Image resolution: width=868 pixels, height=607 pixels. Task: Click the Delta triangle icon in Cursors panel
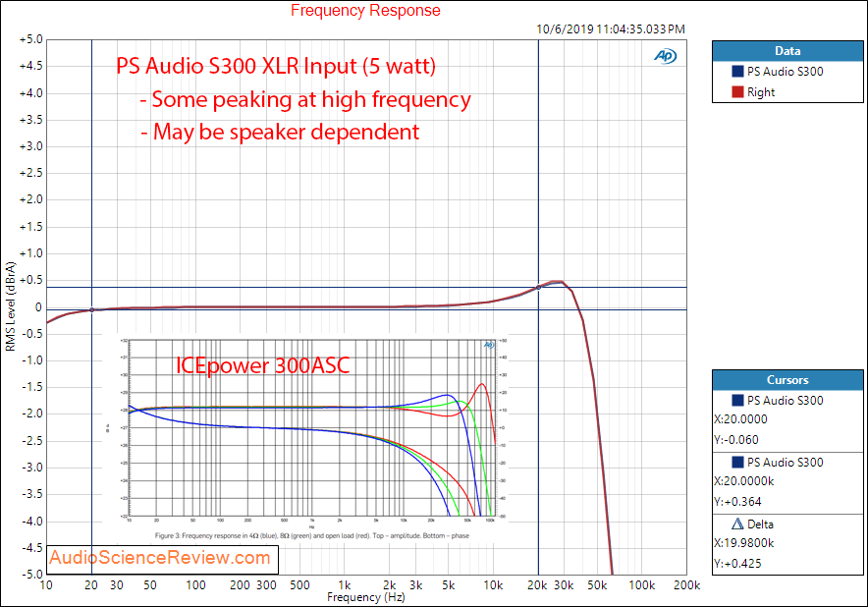pos(736,524)
